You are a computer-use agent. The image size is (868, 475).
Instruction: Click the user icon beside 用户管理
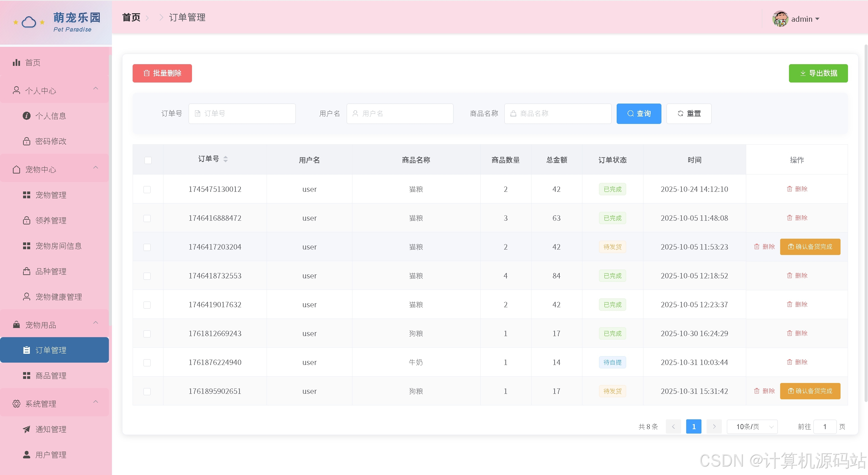[26, 455]
